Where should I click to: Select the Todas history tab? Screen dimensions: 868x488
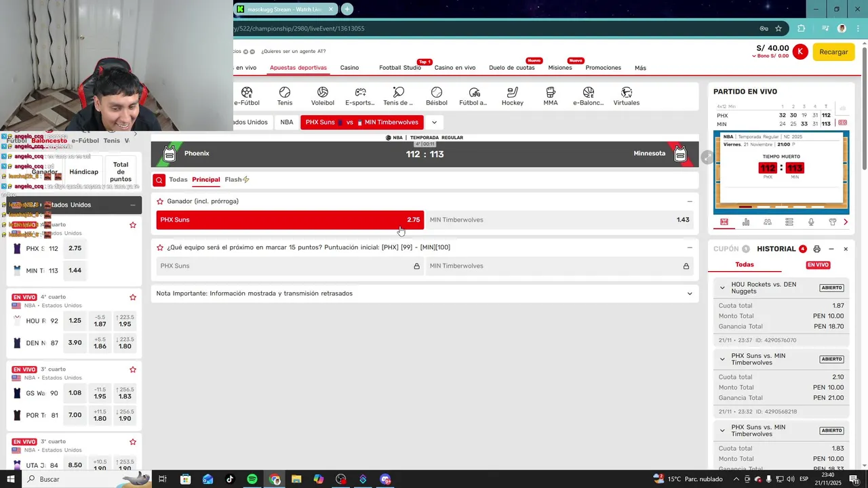tap(745, 265)
